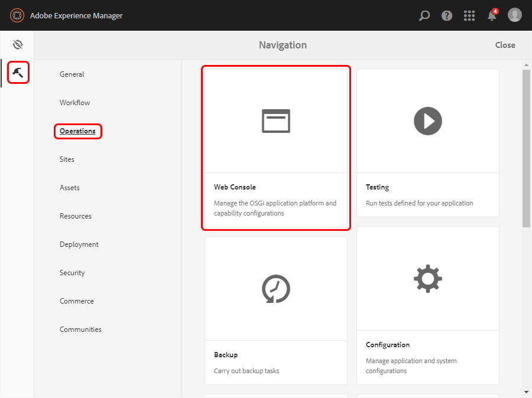532x398 pixels.
Task: Open the Backup card title
Action: [x=226, y=355]
